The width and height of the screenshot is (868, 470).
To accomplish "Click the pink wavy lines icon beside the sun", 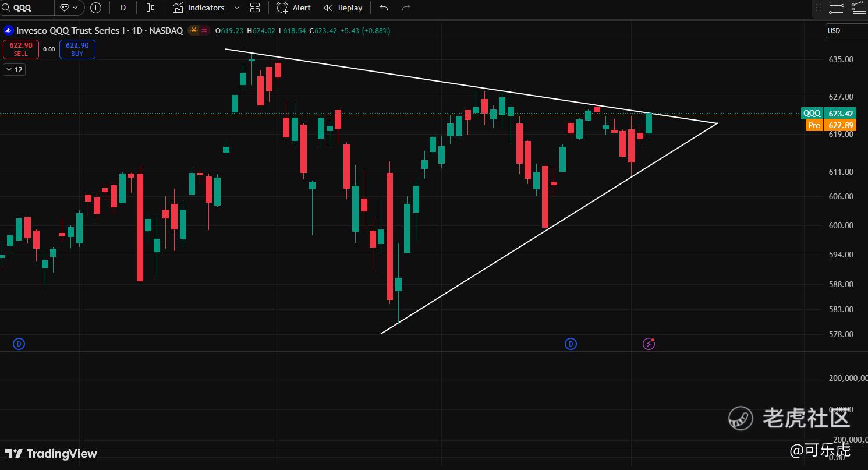I will [x=204, y=30].
